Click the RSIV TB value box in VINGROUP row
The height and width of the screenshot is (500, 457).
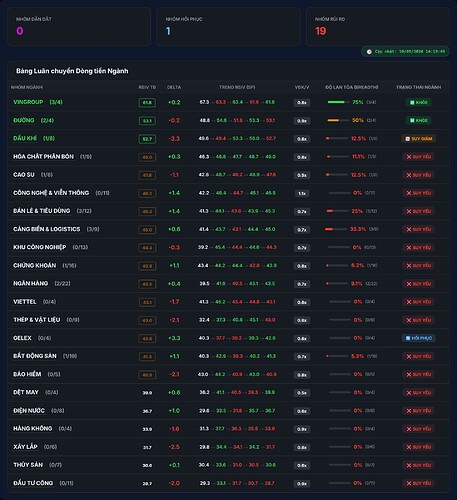click(147, 102)
